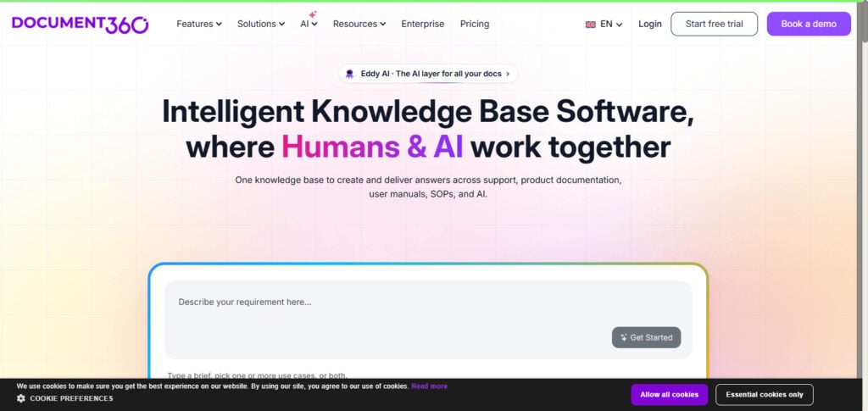The height and width of the screenshot is (411, 868).
Task: Click the sparkle icon above AI menu
Action: 313,14
